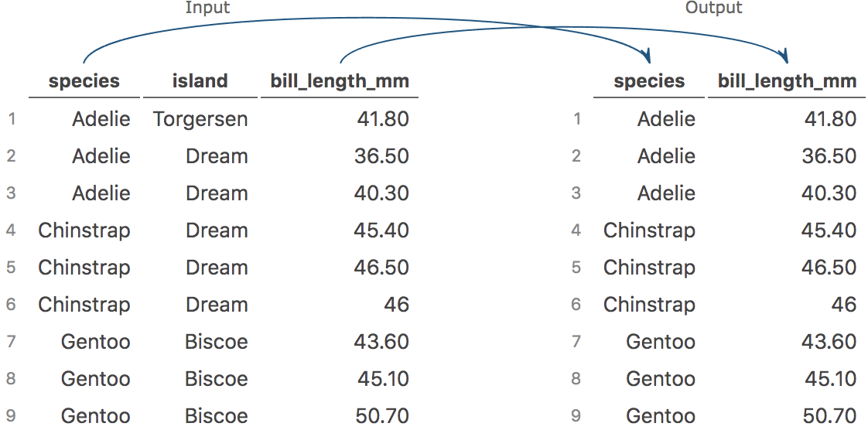This screenshot has width=868, height=430.
Task: Click the Adelie cell in output row 3
Action: 666,193
